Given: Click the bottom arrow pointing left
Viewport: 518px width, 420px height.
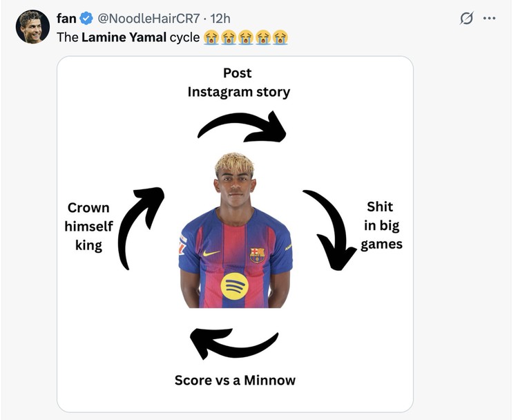Looking at the screenshot, I should coord(233,343).
